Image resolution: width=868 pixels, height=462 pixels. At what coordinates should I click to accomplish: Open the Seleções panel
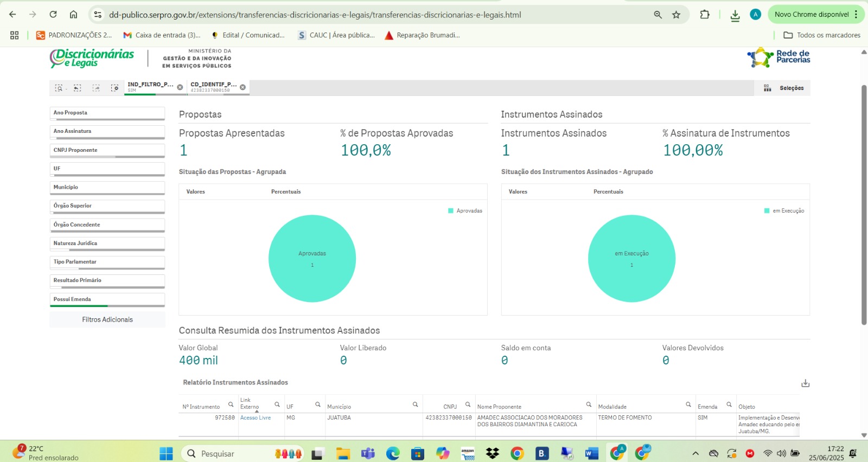783,88
